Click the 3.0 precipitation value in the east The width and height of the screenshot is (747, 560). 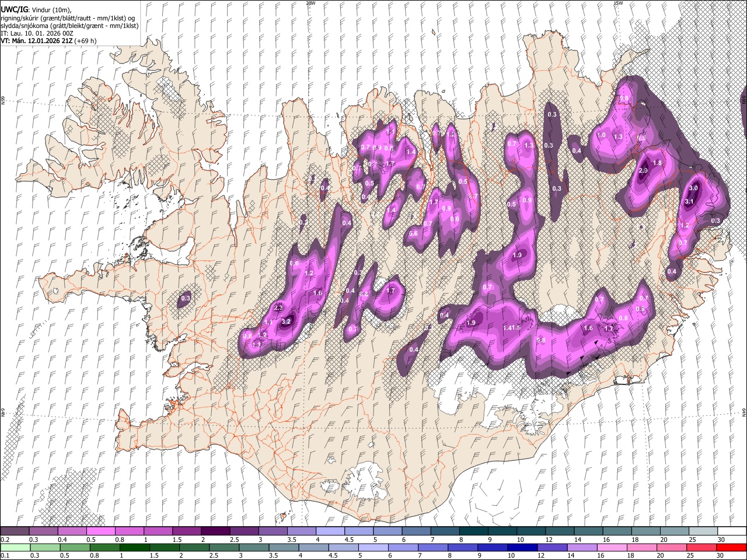693,188
